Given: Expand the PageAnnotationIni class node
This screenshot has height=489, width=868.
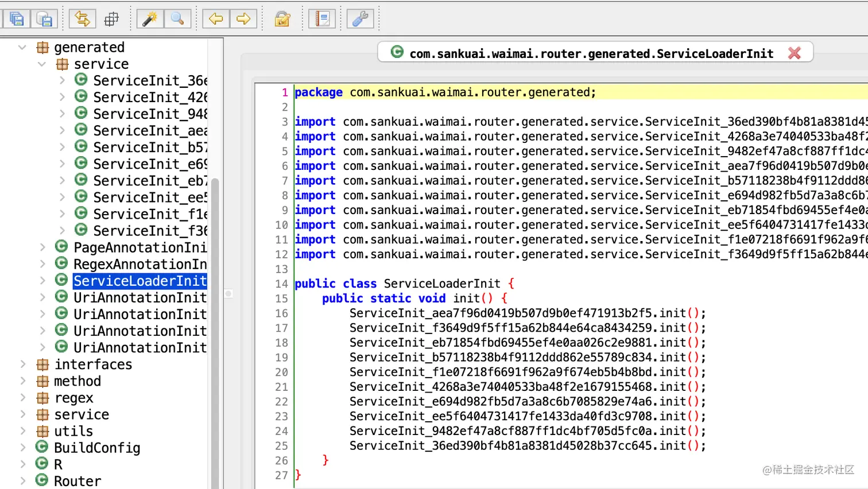Looking at the screenshot, I should [x=42, y=247].
